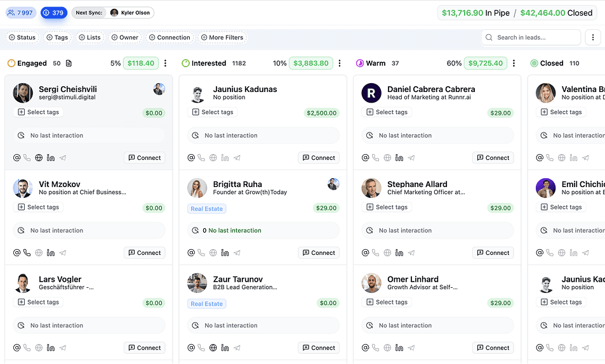This screenshot has height=364, width=605.
Task: Click the Real Estate tag on Zaur Tarunov
Action: tap(207, 304)
